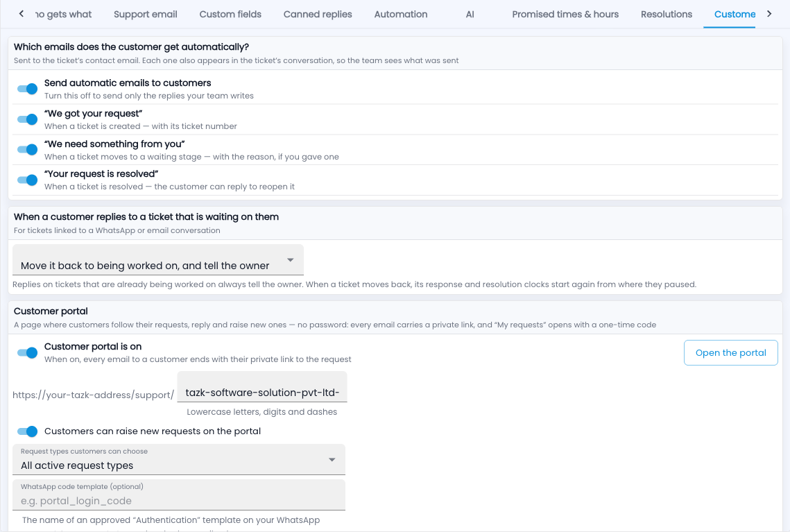Click "When a ticket moves to a waiting stage" text

(x=191, y=157)
